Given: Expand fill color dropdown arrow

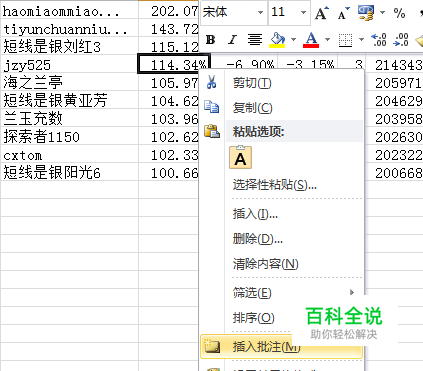Looking at the screenshot, I should (293, 40).
